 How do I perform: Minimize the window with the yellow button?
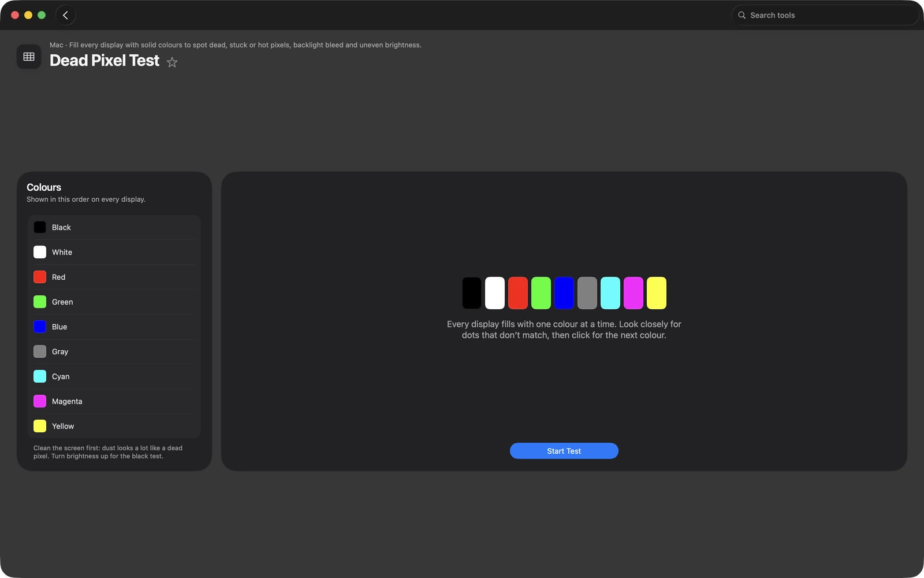point(28,15)
